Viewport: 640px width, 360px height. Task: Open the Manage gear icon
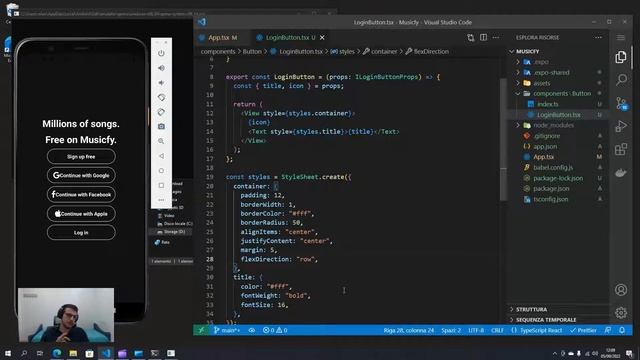coord(621,313)
